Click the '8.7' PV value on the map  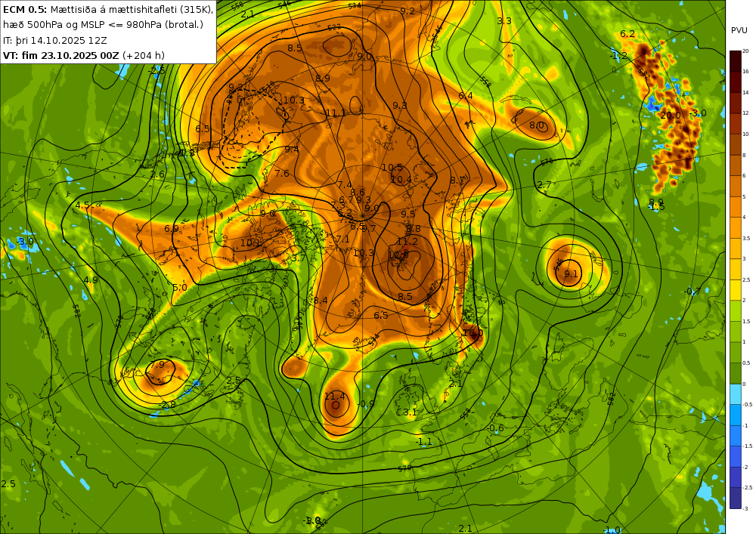(x=457, y=180)
